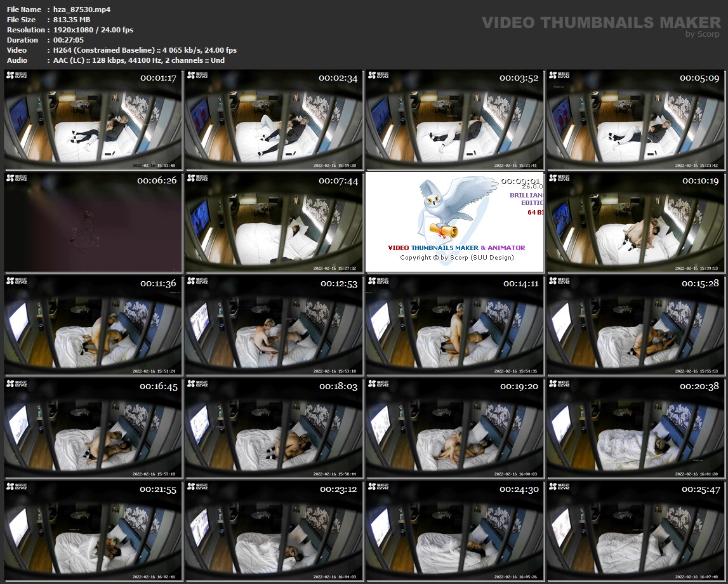Select the file size value 813.35 MB
728x584 pixels.
(72, 20)
